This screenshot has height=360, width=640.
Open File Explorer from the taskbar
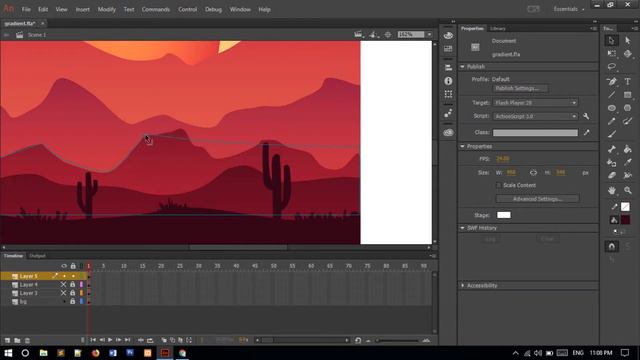coord(43,353)
